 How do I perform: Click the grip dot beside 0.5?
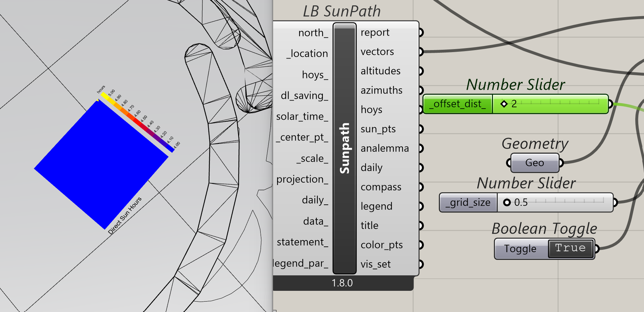[507, 202]
